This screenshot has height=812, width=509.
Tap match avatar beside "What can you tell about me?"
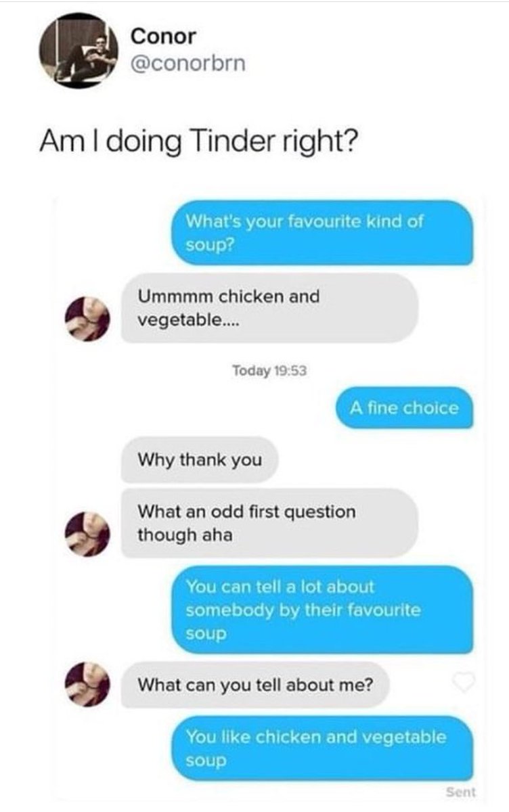[x=88, y=683]
